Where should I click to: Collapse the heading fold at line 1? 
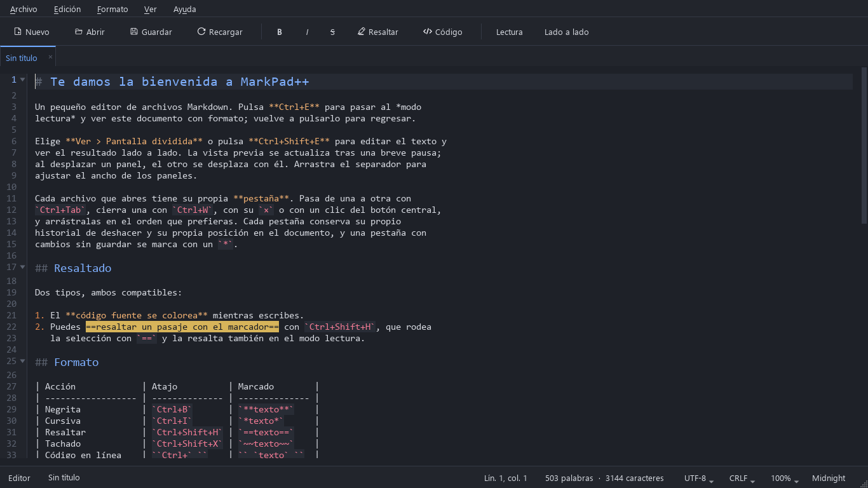coord(23,80)
